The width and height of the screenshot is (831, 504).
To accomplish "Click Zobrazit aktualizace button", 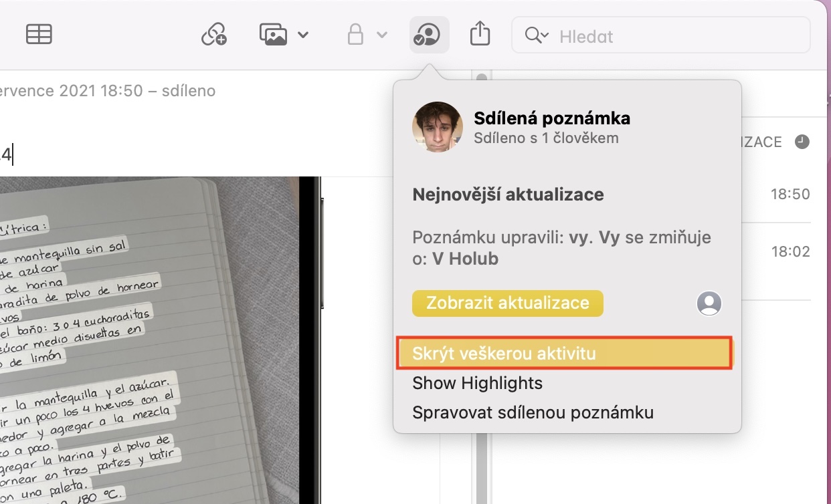I will click(508, 303).
